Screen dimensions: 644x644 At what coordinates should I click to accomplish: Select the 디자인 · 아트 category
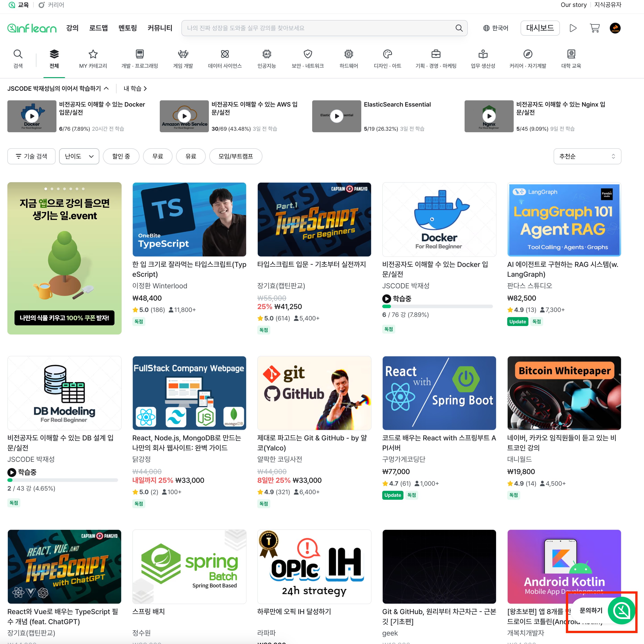coord(387,59)
